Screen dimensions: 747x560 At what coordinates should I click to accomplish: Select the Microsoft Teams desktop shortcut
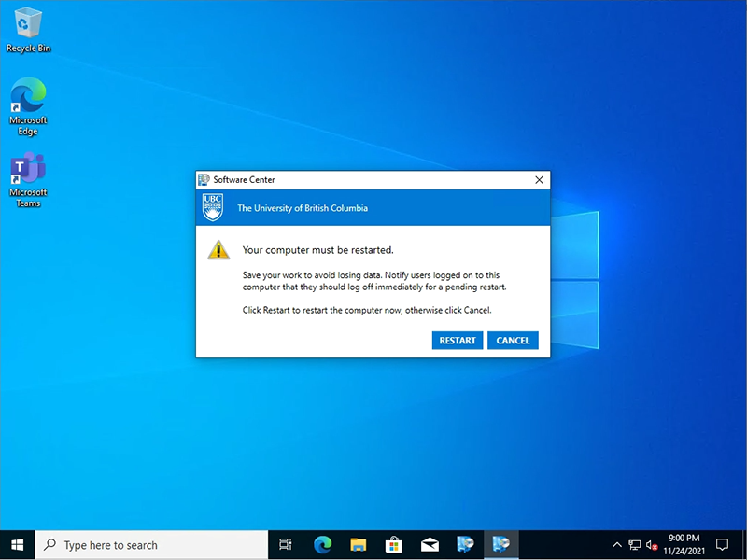[28, 179]
